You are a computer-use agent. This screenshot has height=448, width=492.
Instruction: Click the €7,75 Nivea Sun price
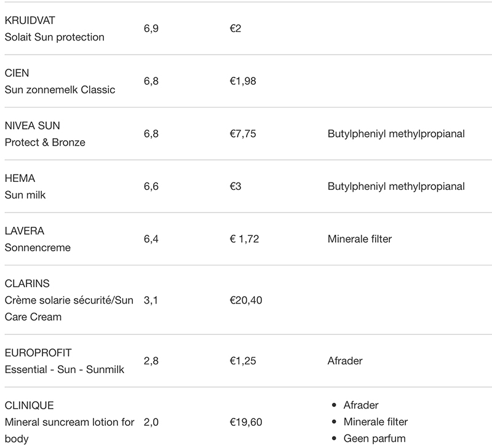[x=243, y=134]
